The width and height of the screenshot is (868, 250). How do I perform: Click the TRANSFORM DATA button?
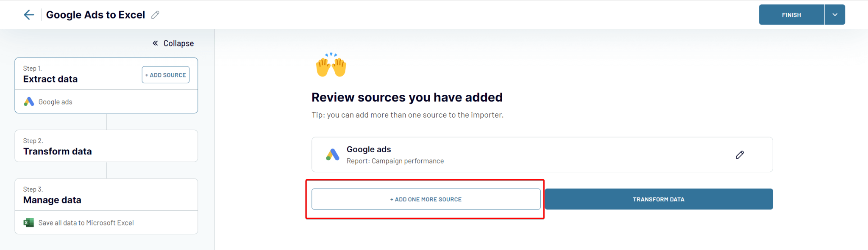(x=659, y=199)
